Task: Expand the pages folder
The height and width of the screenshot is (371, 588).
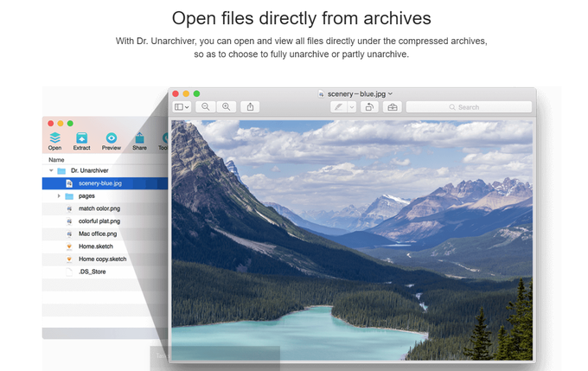Action: tap(59, 195)
